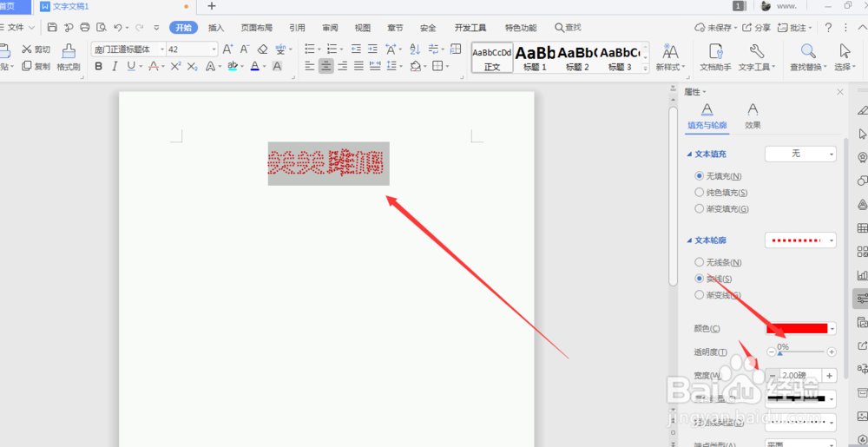Increase font size with A+ icon
The height and width of the screenshot is (447, 868).
tap(227, 49)
